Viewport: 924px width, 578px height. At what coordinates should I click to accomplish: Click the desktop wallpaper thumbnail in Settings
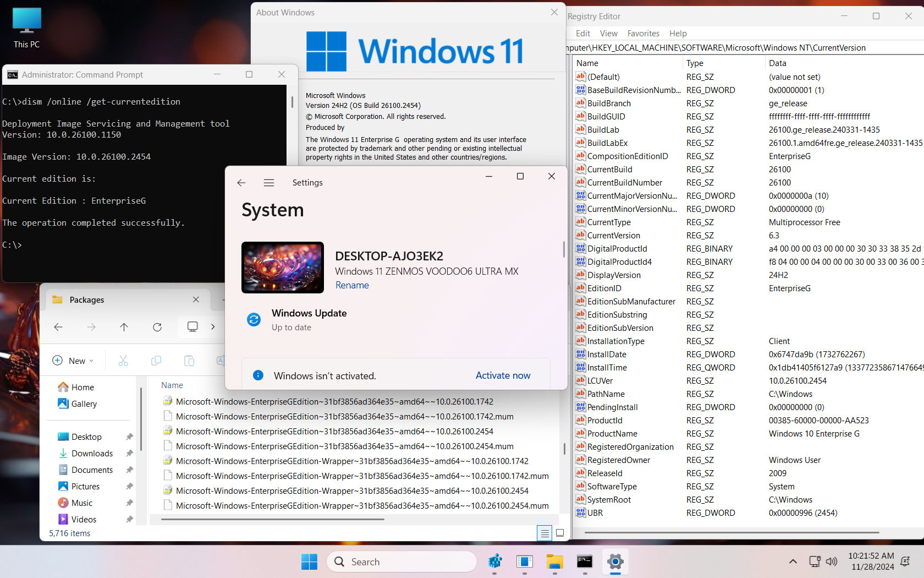coord(283,268)
